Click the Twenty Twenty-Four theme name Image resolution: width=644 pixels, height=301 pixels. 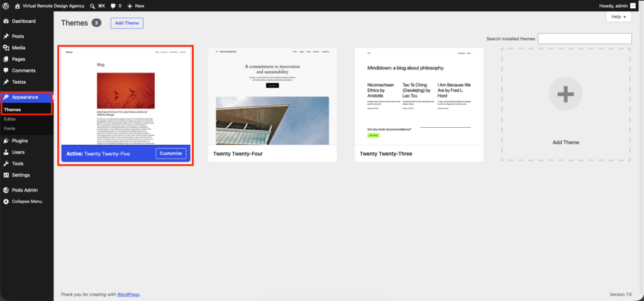coord(238,154)
